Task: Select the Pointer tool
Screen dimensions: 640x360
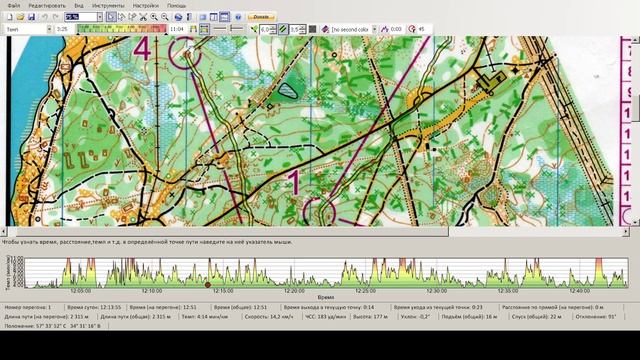Action: [x=111, y=17]
